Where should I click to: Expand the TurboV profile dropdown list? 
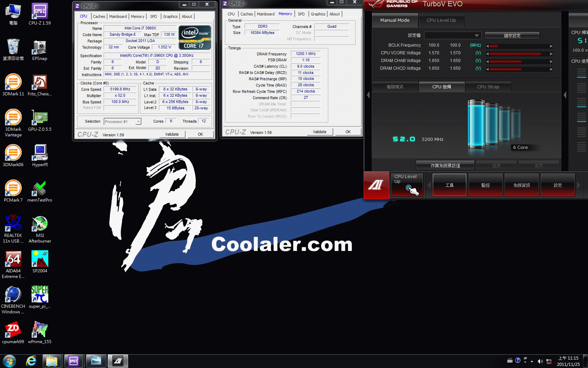pos(453,35)
